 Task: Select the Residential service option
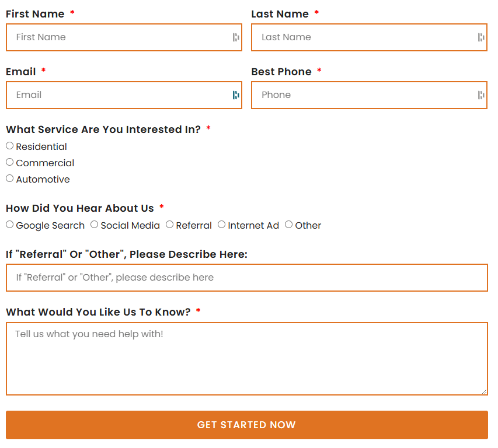pyautogui.click(x=10, y=146)
